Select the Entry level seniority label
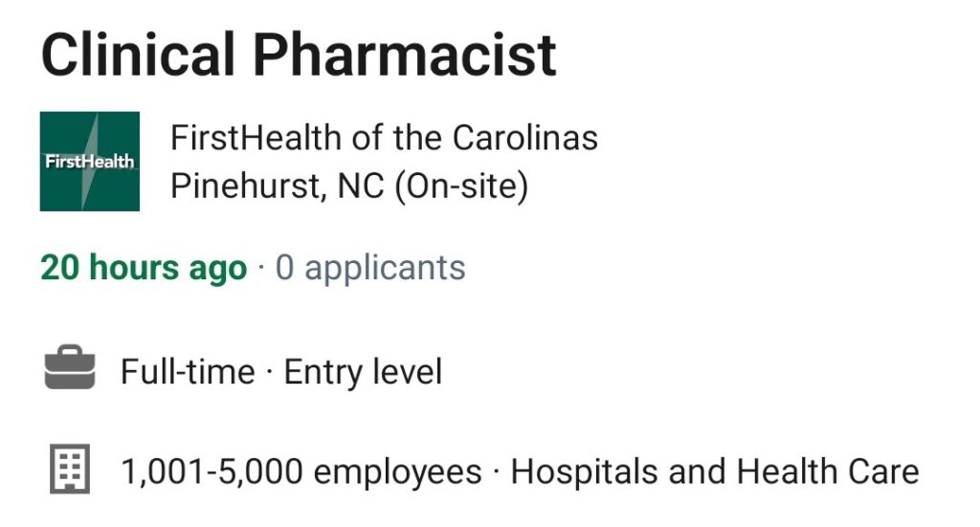The image size is (980, 527). tap(363, 371)
